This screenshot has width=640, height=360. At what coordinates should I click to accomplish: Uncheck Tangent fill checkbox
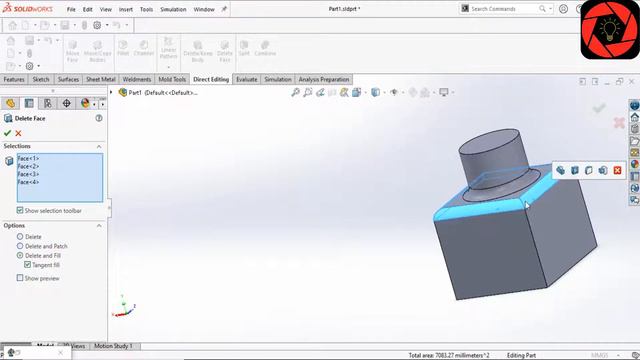coord(27,264)
